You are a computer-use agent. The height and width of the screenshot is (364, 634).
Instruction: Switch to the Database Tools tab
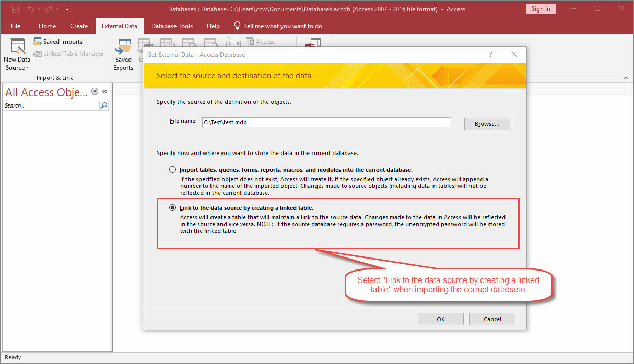pos(172,26)
